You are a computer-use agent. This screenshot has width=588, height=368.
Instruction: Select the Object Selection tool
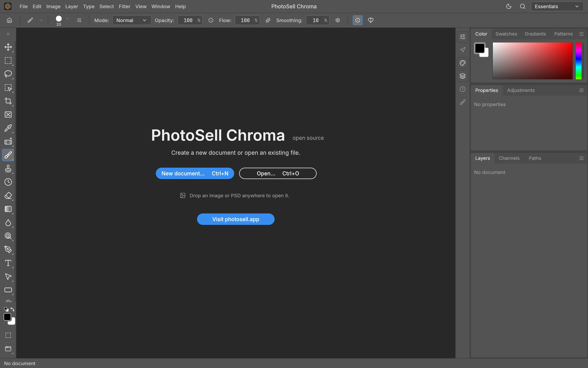tap(8, 88)
